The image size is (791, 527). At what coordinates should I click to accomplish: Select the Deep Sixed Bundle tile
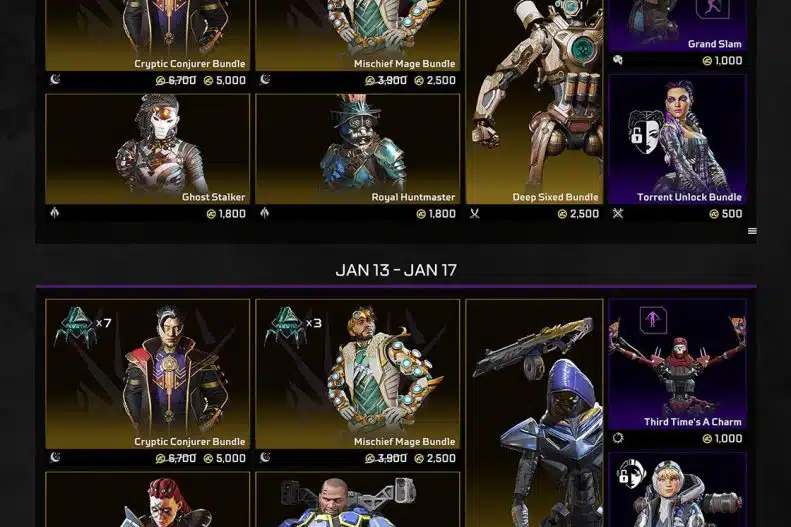click(534, 101)
